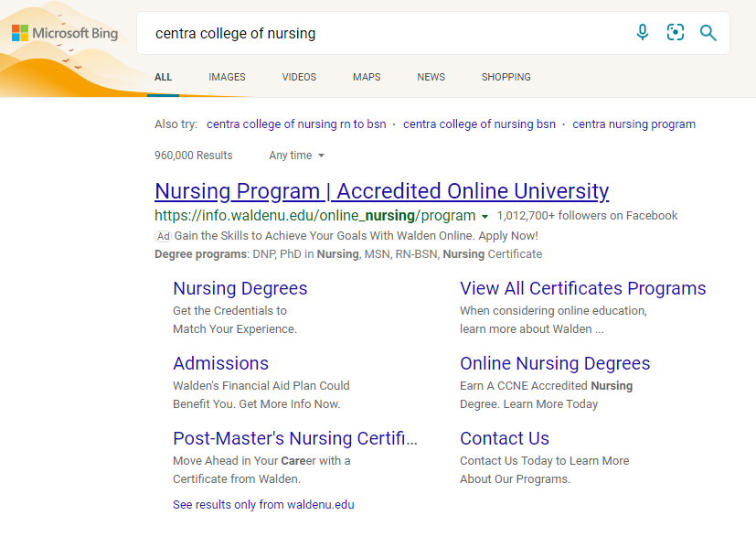756x537 pixels.
Task: Open Nursing Program Accredited Online University result
Action: point(381,191)
